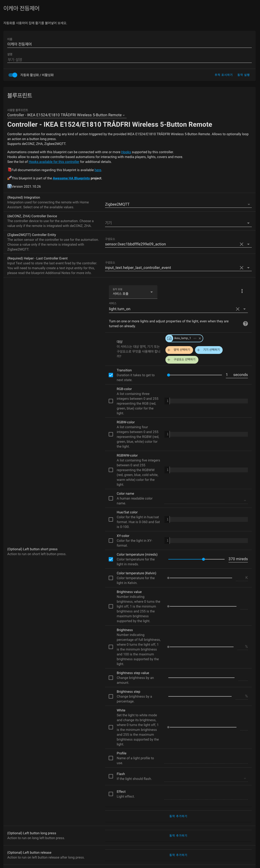Click the Transition seconds value field
Screen dimensions: 260x868
tap(237, 375)
